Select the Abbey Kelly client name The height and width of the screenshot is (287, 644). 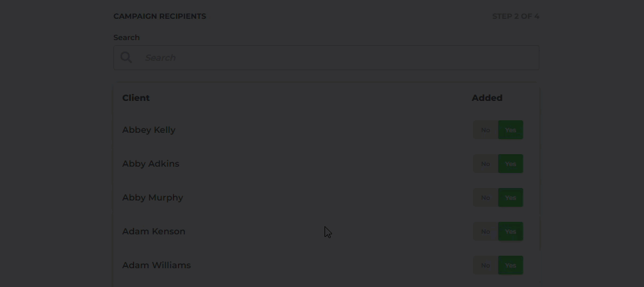click(148, 130)
